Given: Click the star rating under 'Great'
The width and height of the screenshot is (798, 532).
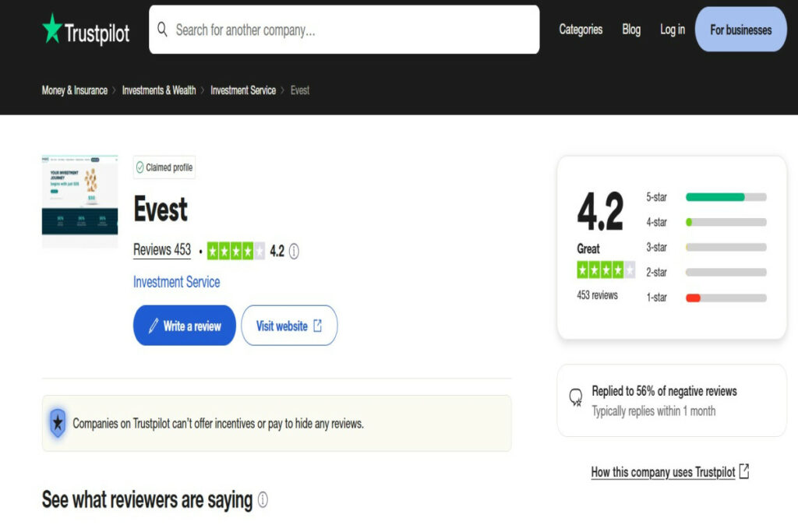Looking at the screenshot, I should (x=606, y=270).
